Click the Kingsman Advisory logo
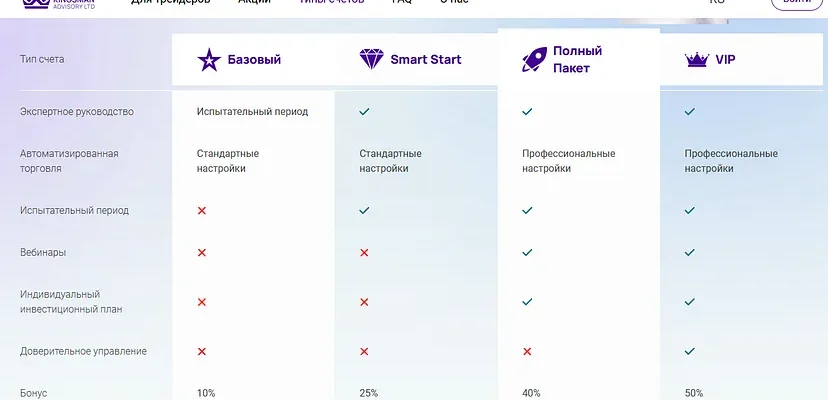Screen dimensions: 828x400 [59, 3]
